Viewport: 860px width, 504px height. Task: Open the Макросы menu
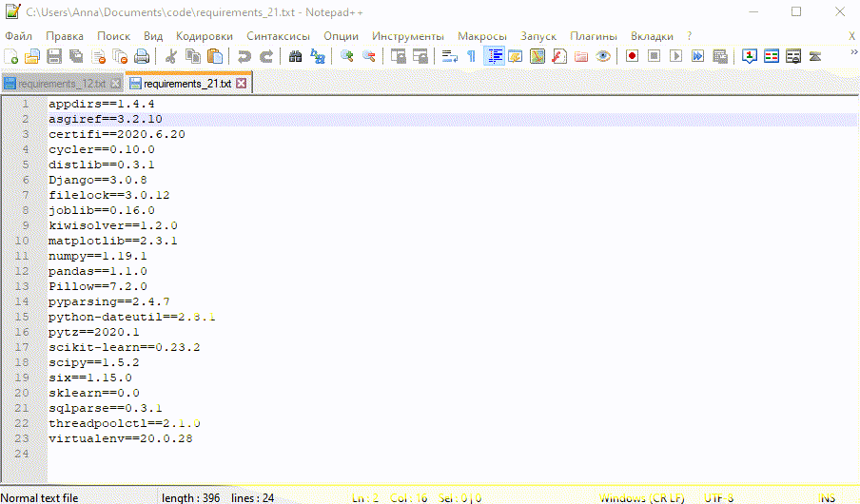(482, 36)
